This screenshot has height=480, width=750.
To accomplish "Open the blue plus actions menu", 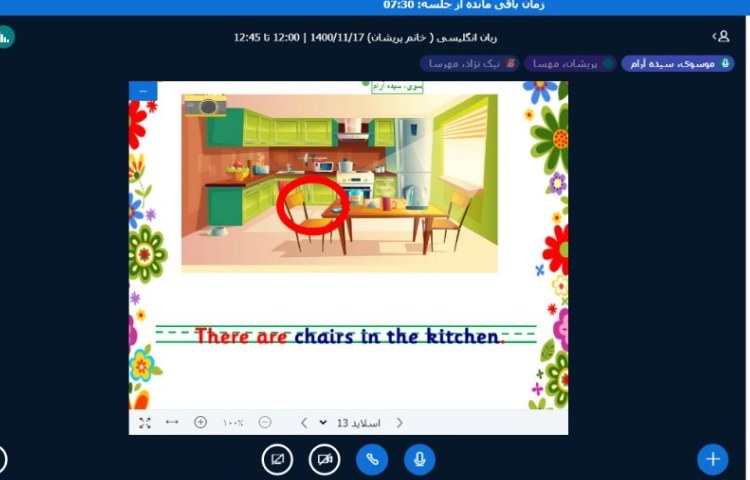I will click(712, 459).
